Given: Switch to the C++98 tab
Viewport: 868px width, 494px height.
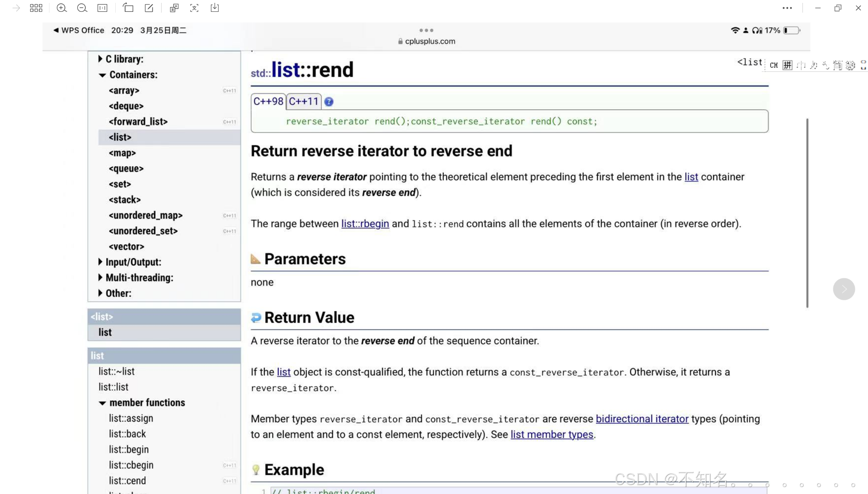Looking at the screenshot, I should (x=268, y=101).
